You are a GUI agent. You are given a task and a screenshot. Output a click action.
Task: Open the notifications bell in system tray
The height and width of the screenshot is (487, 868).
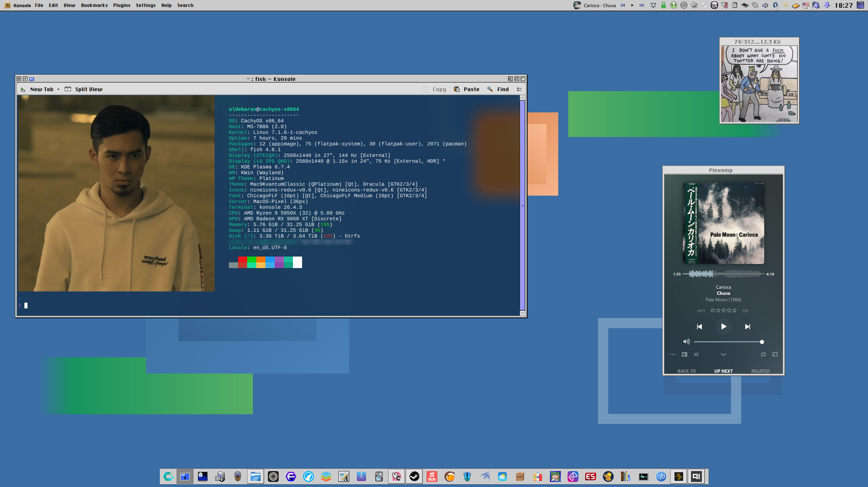pyautogui.click(x=653, y=5)
